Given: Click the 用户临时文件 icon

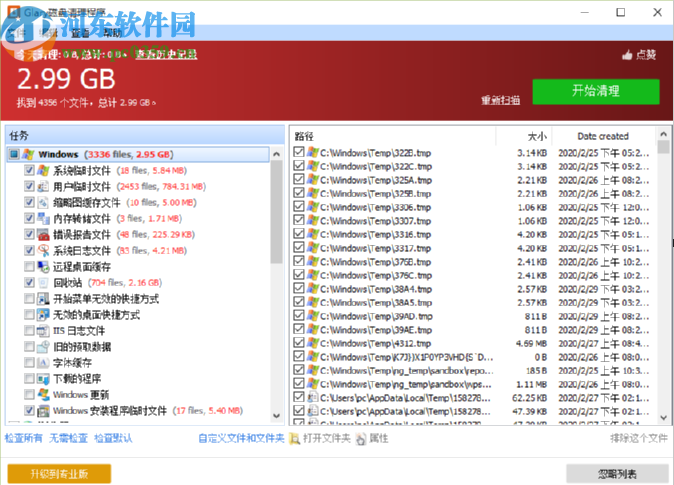Looking at the screenshot, I should click(43, 186).
